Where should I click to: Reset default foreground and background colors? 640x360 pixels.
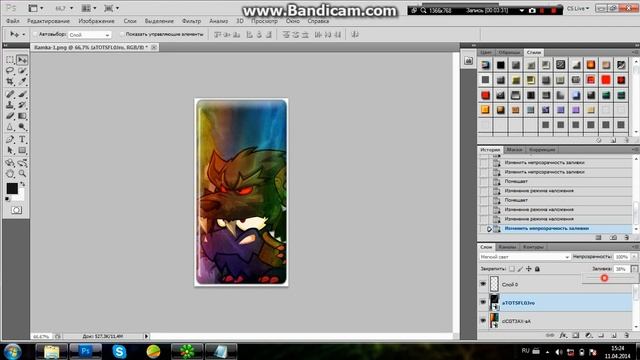tap(8, 199)
